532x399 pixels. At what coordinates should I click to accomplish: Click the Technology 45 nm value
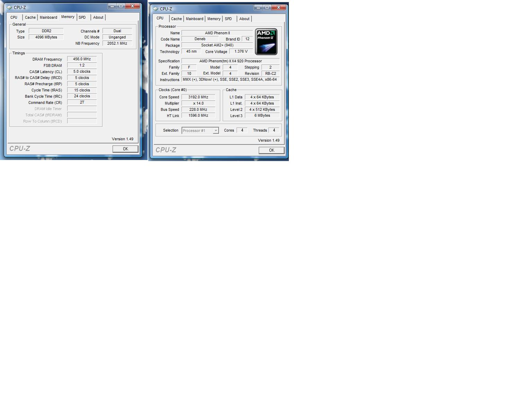pyautogui.click(x=191, y=51)
